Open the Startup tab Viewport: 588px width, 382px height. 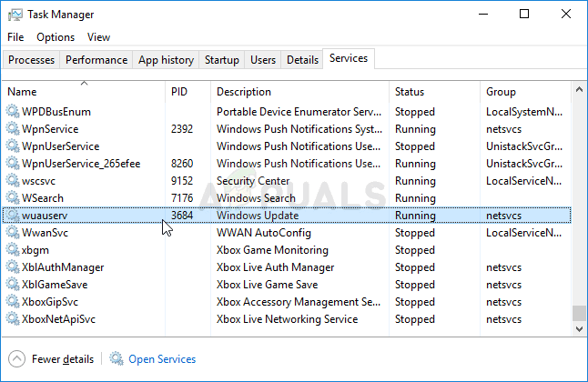click(222, 60)
